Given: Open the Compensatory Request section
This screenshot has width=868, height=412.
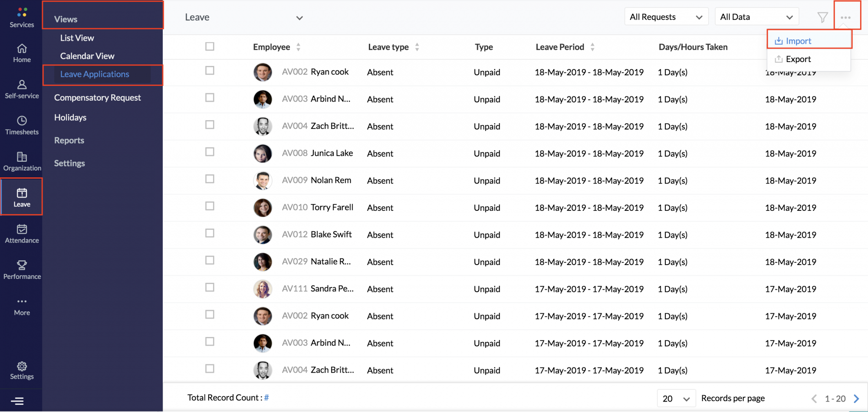Looking at the screenshot, I should [x=97, y=98].
